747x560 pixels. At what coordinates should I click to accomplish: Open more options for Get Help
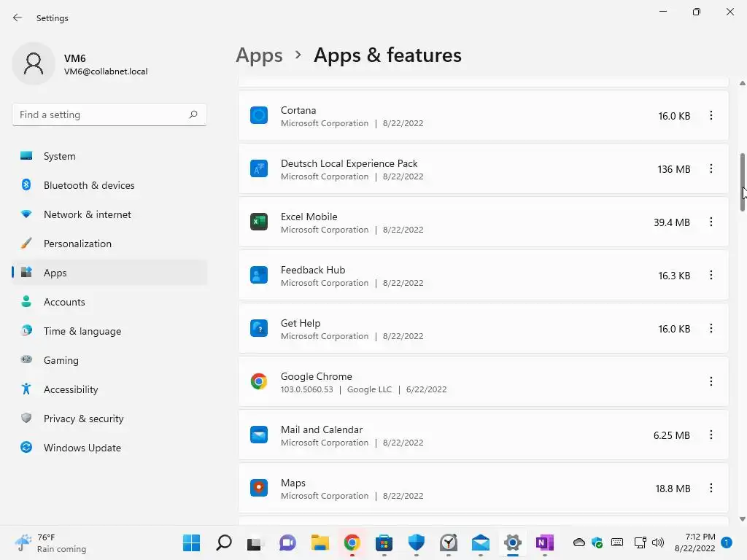(x=711, y=329)
